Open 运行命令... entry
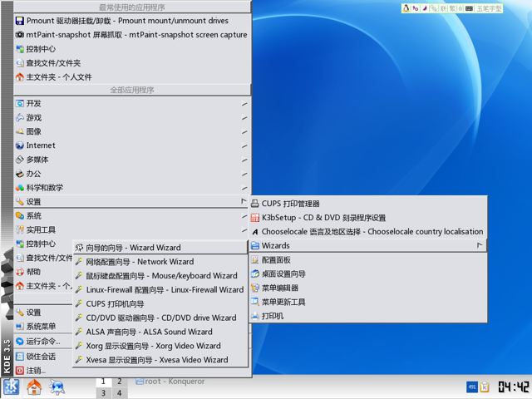532x399 pixels. point(43,342)
